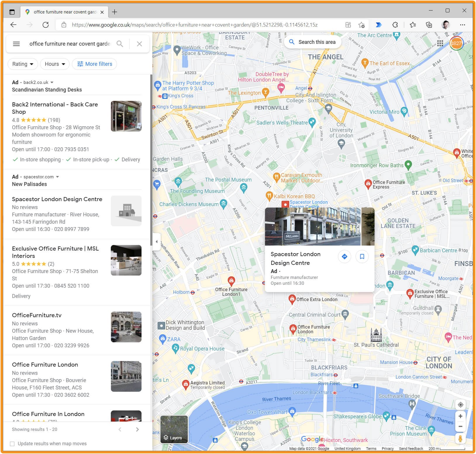Click the browser profile avatar
476x454 pixels.
click(x=446, y=25)
